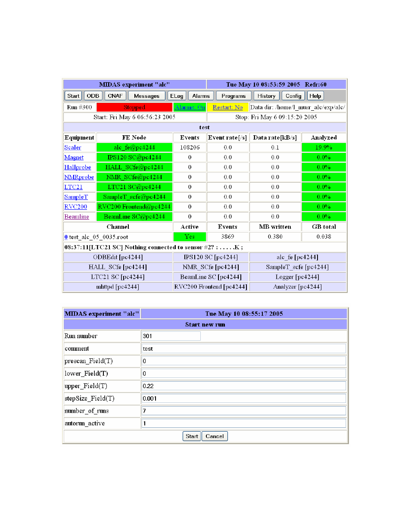Click the Run #300 cell
This screenshot has width=411, height=532.
coord(79,107)
